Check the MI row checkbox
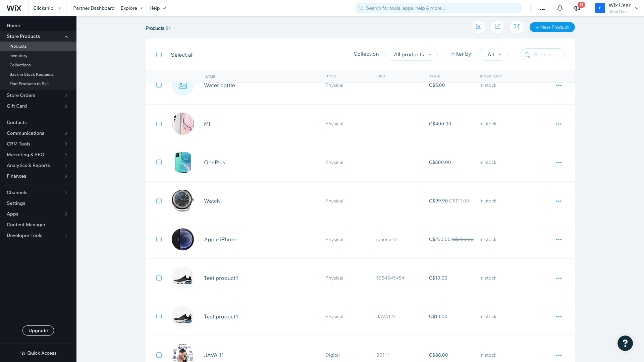The image size is (644, 362). [x=159, y=124]
